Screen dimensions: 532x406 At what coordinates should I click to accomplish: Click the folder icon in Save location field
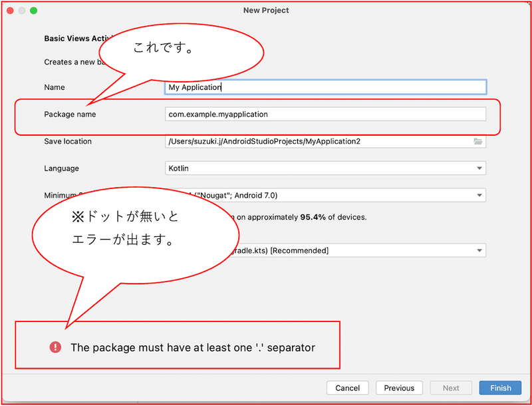pyautogui.click(x=477, y=142)
